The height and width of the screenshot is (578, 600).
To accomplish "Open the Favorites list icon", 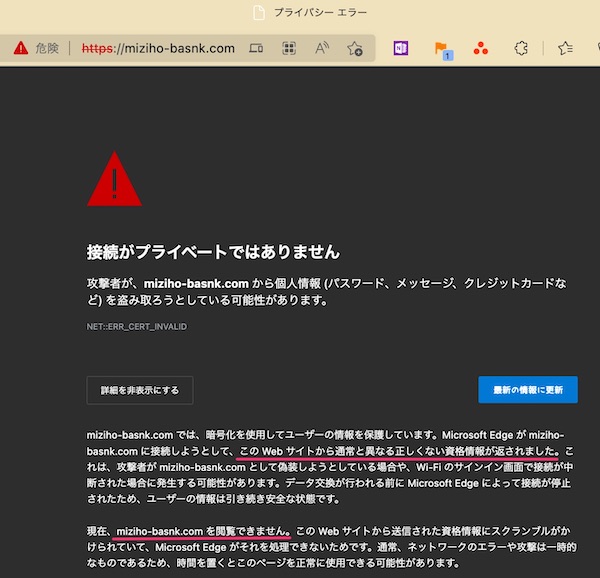I will click(565, 49).
